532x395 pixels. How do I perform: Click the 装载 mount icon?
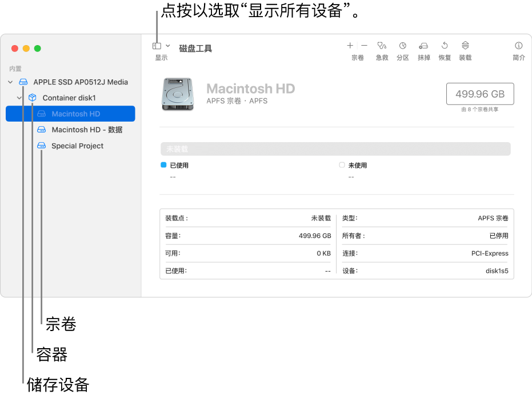tap(465, 46)
